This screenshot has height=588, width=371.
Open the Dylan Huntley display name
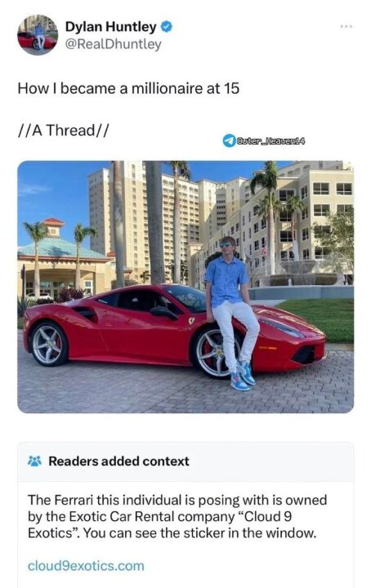[110, 27]
